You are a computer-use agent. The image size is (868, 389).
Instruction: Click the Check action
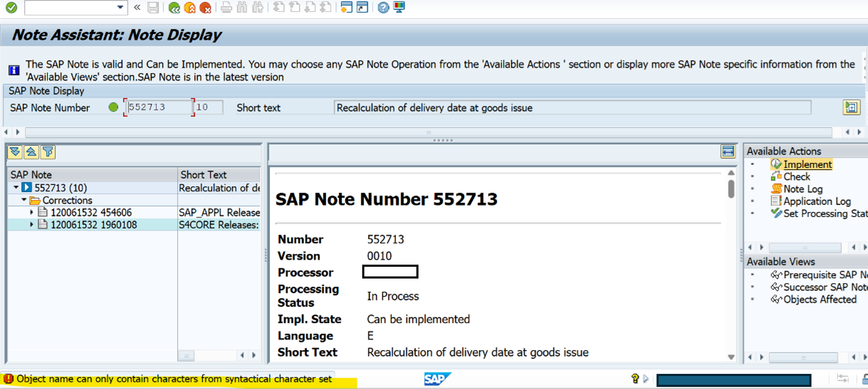797,176
